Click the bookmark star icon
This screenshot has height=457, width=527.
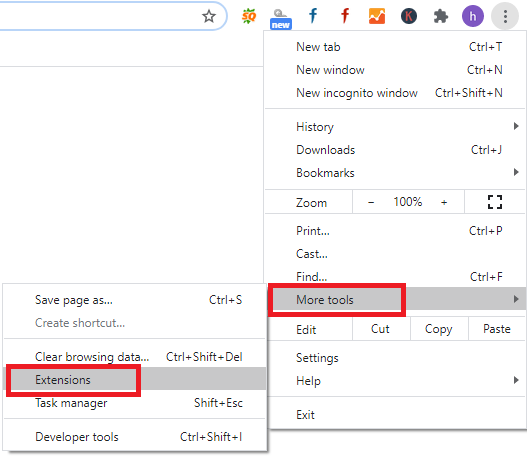pos(209,16)
